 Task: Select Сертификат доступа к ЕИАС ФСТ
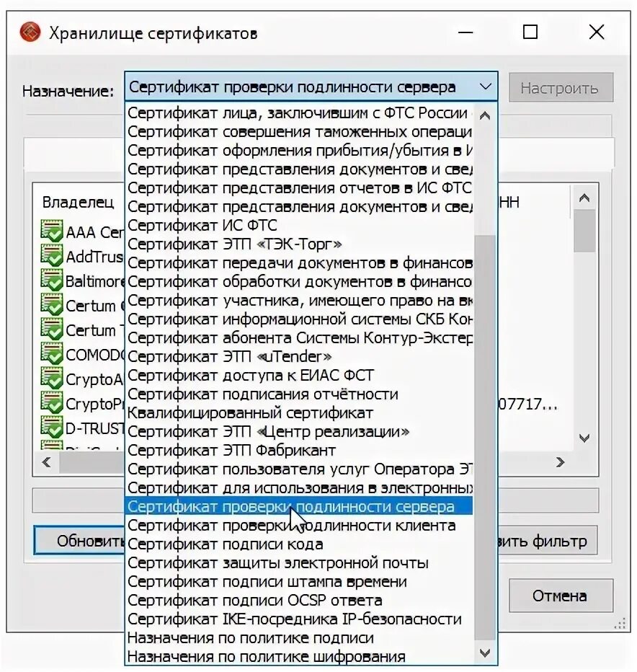[x=300, y=376]
